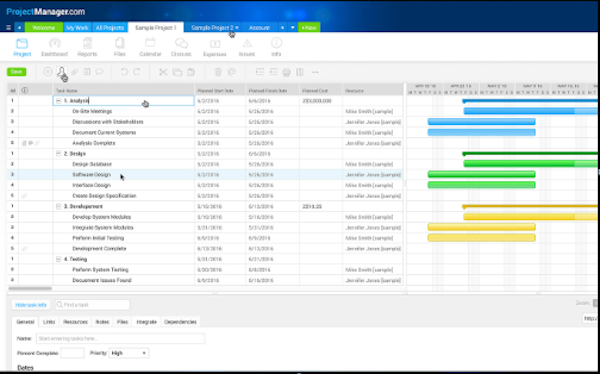600x374 pixels.
Task: Click the task grid horizontal scrollbar
Action: [30, 288]
